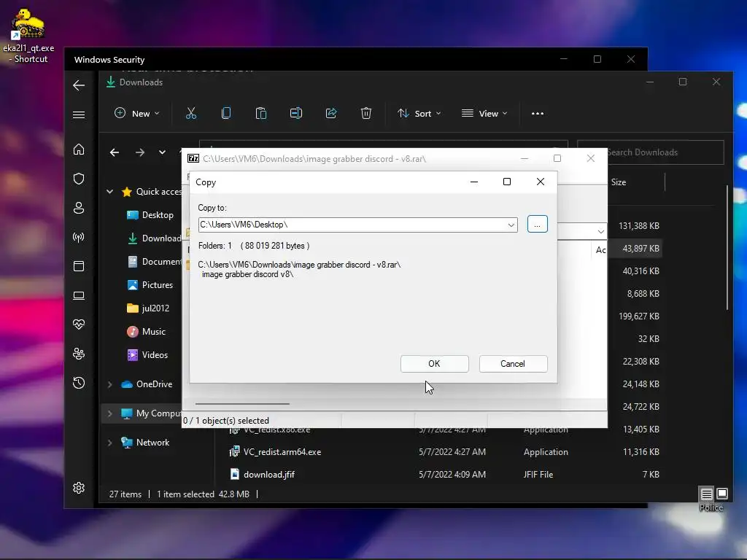Open Account protection person icon

point(79,208)
